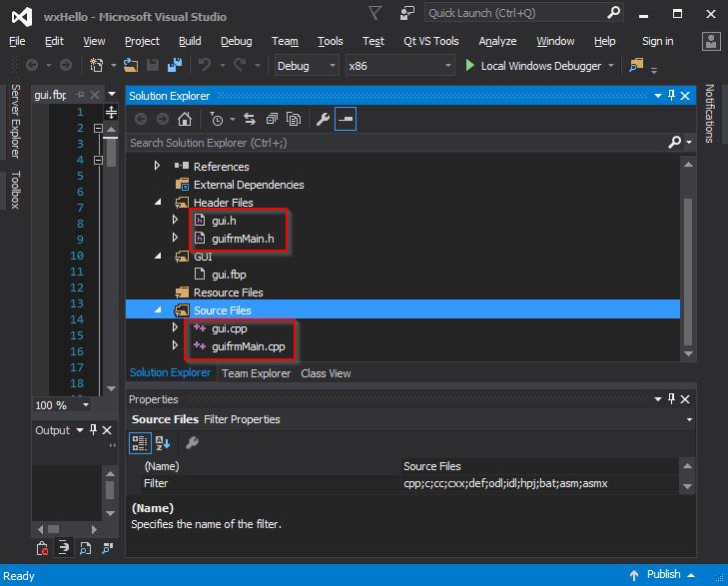Click the Quick Launch search magnifier icon
This screenshot has width=728, height=586.
click(x=614, y=13)
